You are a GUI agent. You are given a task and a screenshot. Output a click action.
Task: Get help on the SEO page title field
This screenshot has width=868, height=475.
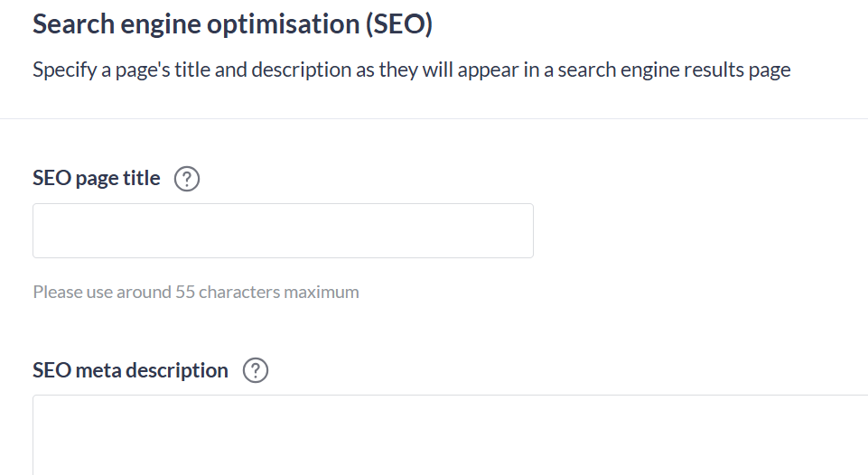pos(186,179)
